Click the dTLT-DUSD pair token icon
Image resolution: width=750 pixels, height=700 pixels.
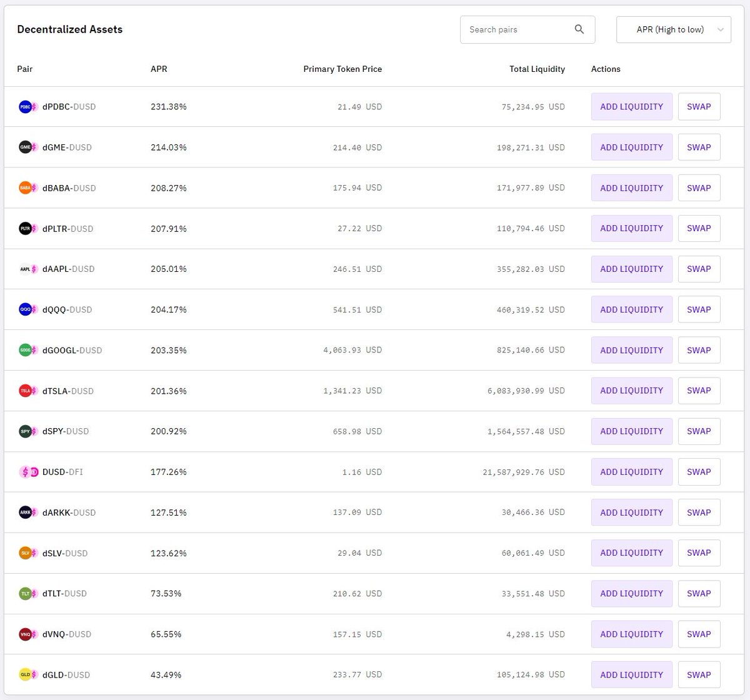(29, 594)
